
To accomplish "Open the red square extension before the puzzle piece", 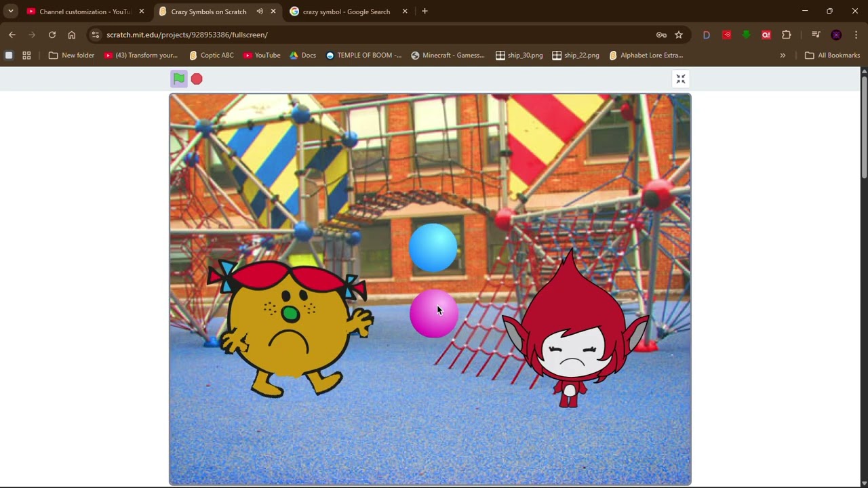I will (x=766, y=35).
